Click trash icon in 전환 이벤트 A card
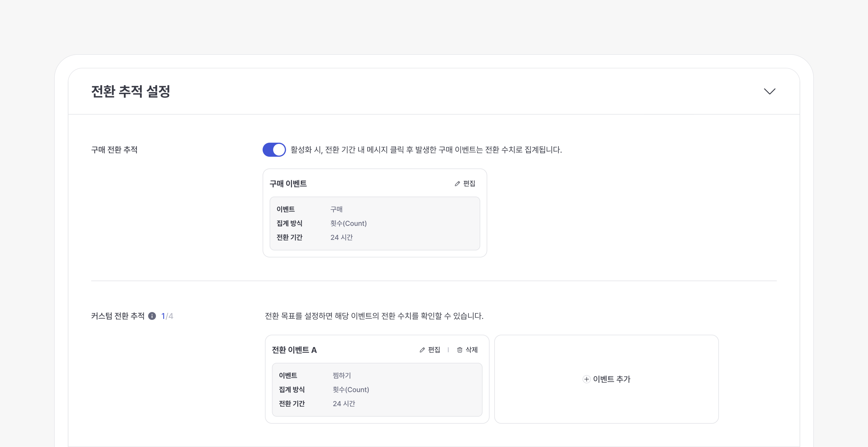The image size is (868, 447). point(460,350)
